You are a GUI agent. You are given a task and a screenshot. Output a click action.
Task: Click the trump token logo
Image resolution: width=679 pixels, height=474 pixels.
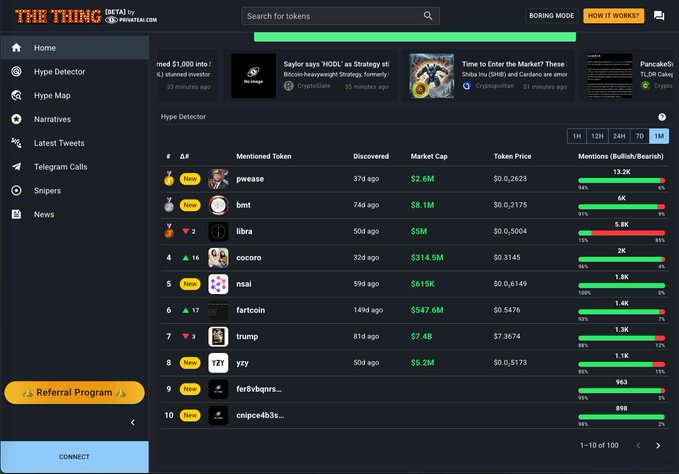(218, 336)
